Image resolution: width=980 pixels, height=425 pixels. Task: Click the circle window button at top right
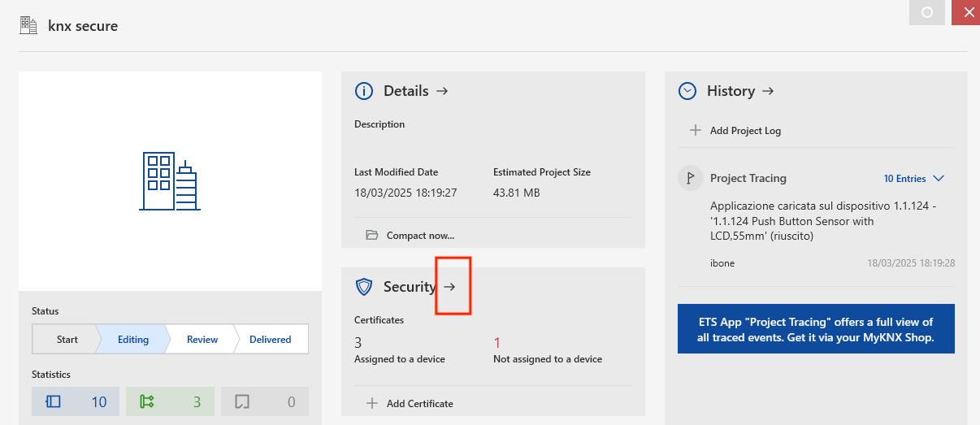click(x=927, y=12)
